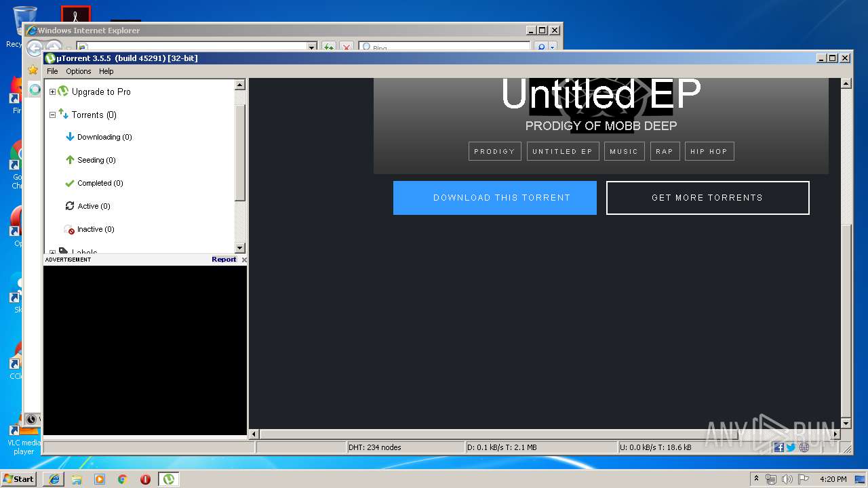This screenshot has height=488, width=868.
Task: Click the Internet Explorer Bing search box
Action: coord(444,47)
